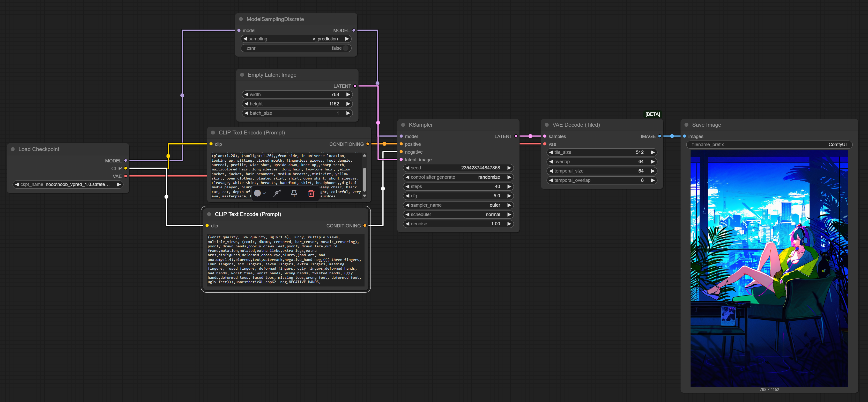Select previous sampling option with left arrow
868x402 pixels.
pos(245,39)
